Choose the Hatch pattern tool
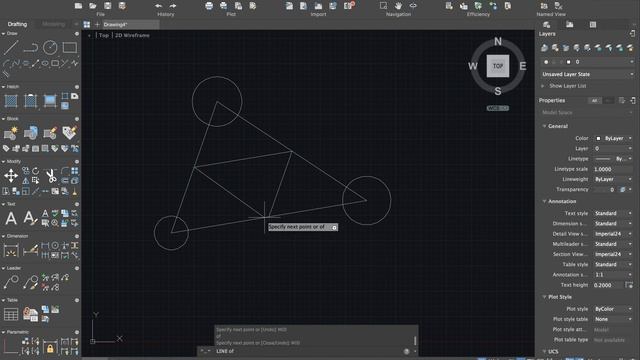640x360 pixels. (x=11, y=100)
